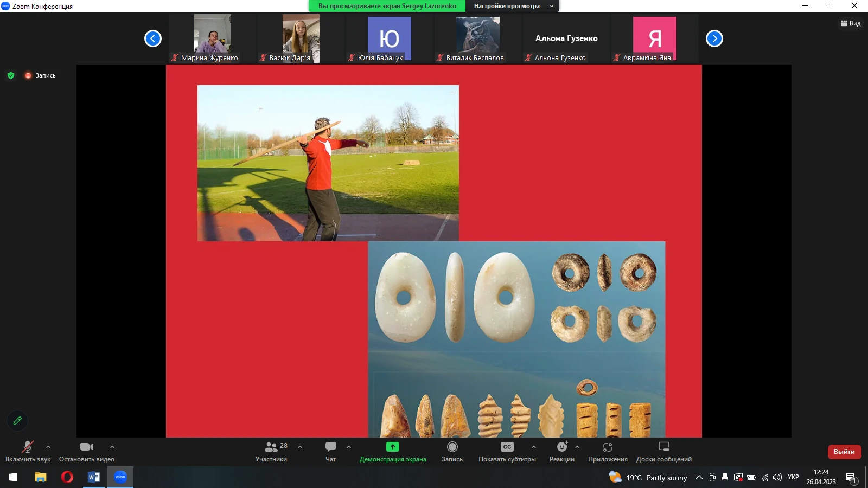Click the green Share Screen icon
The image size is (868, 488).
pyautogui.click(x=393, y=447)
